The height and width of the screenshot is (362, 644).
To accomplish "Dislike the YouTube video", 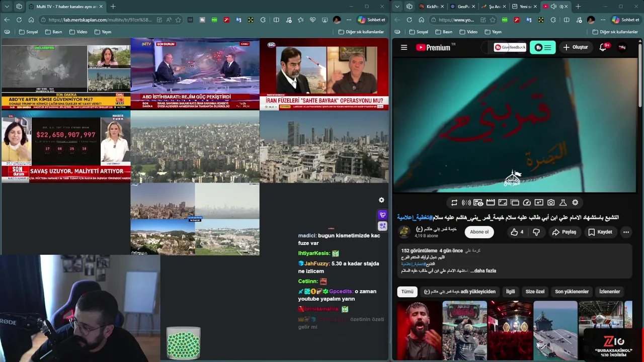I will (536, 232).
